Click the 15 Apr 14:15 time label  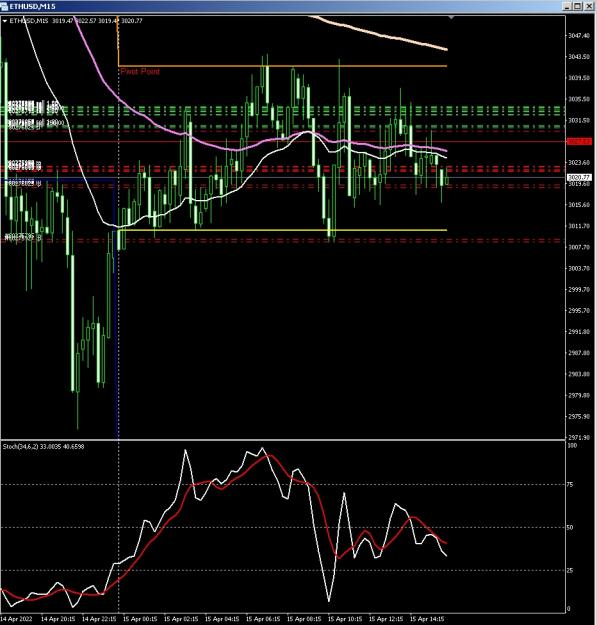point(427,619)
